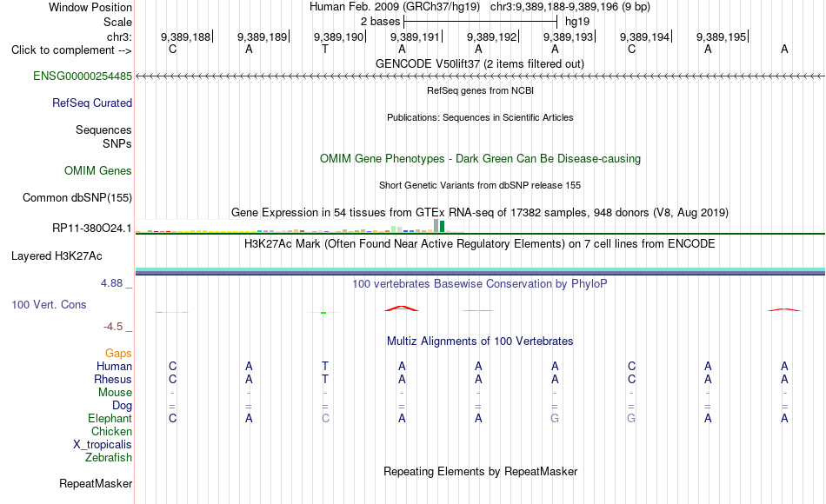Open the ENSG00000254485 gene label
Image resolution: width=826 pixels, height=504 pixels.
83,76
